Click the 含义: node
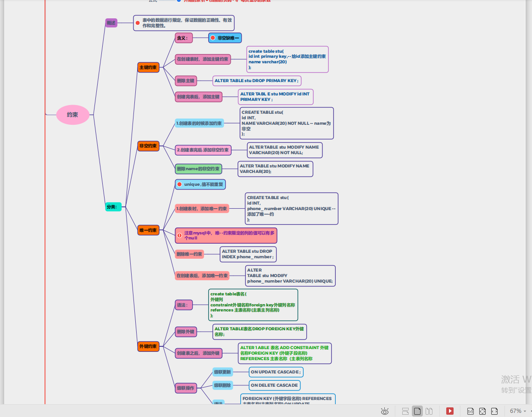 pyautogui.click(x=183, y=38)
